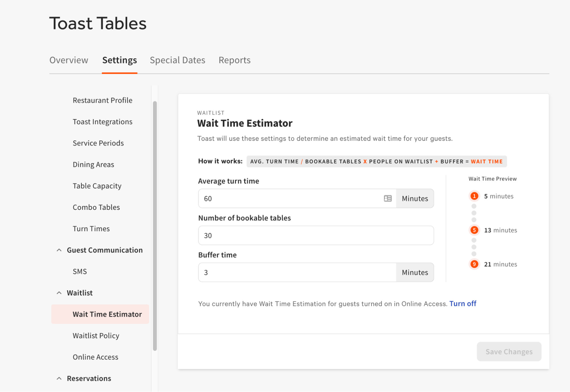
Task: Click the orange "9" marker in Wait Time Preview
Action: pyautogui.click(x=474, y=264)
